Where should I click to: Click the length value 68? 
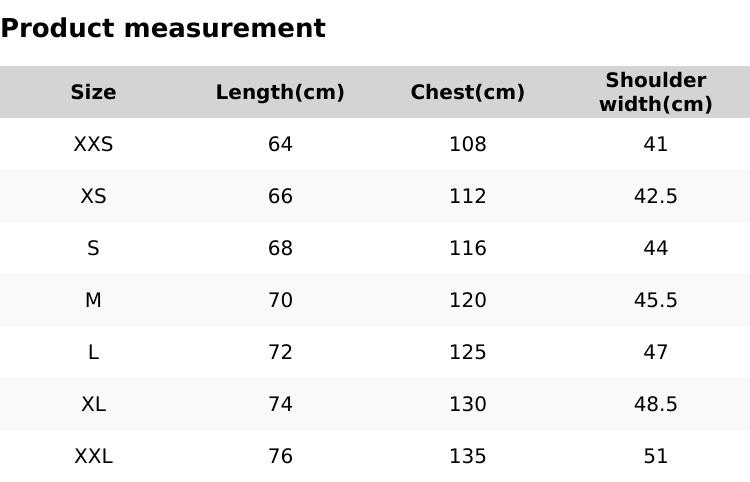tap(280, 248)
